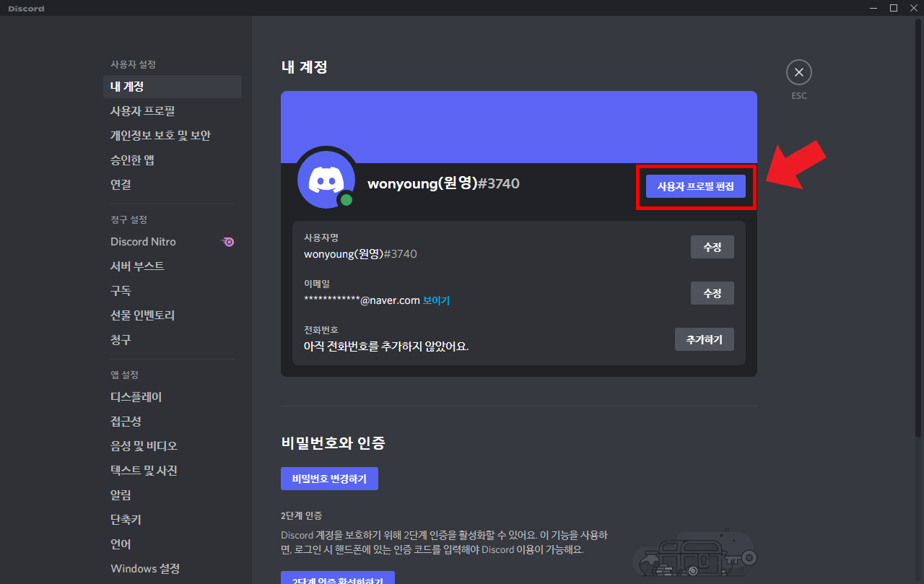Screen dimensions: 924x584
Task: Click the 비밀번호 변경하기 button
Action: (329, 479)
